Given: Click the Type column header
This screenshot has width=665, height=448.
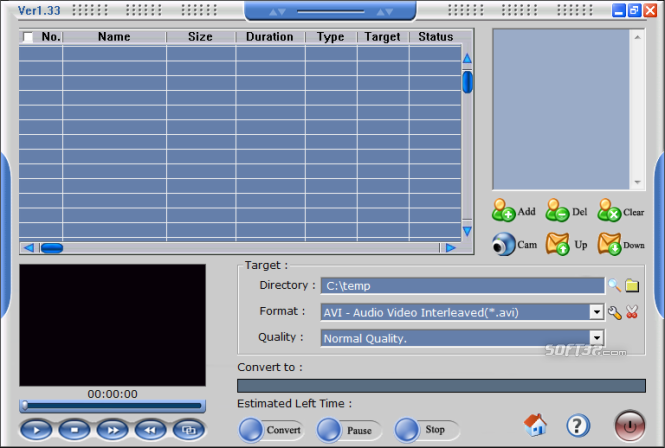Looking at the screenshot, I should click(x=331, y=37).
